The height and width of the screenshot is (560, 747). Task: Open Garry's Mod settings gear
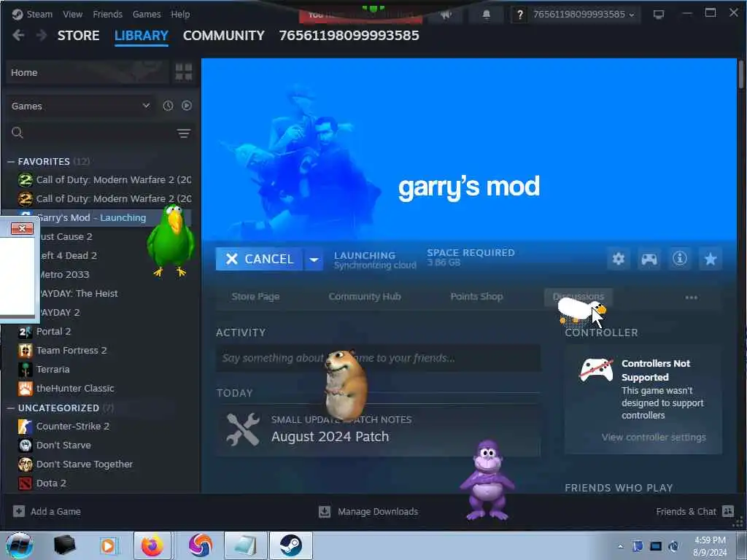619,259
